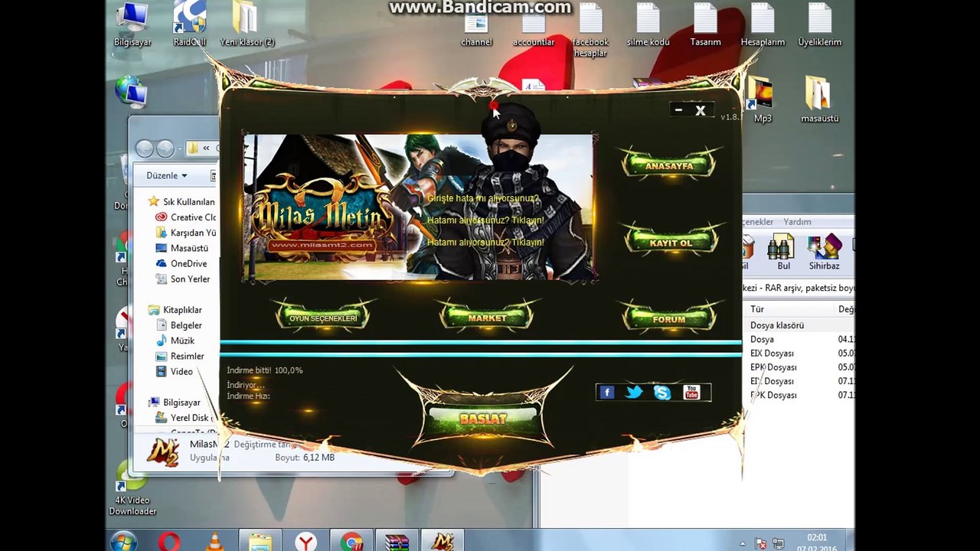The width and height of the screenshot is (980, 551).
Task: Go to ANASAYFA in the launcher
Action: (x=668, y=165)
